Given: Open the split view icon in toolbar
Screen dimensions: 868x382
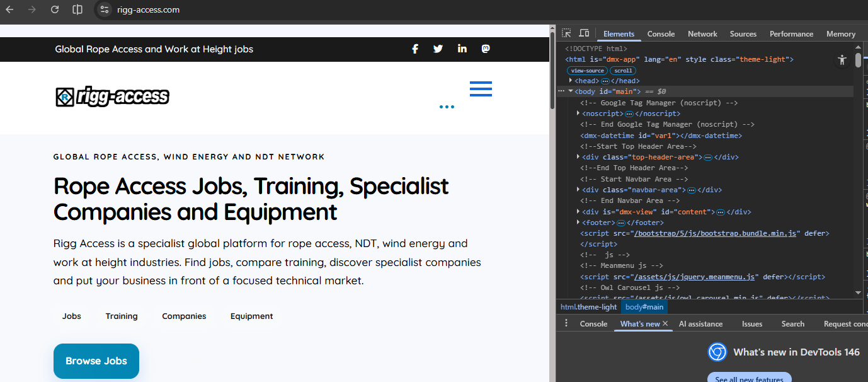Looking at the screenshot, I should [x=77, y=9].
